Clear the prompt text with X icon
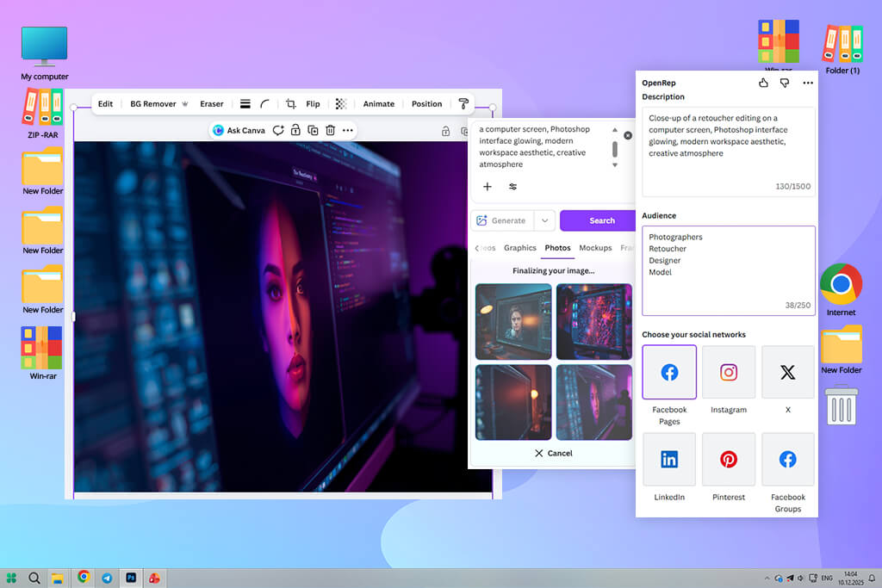 (x=628, y=135)
